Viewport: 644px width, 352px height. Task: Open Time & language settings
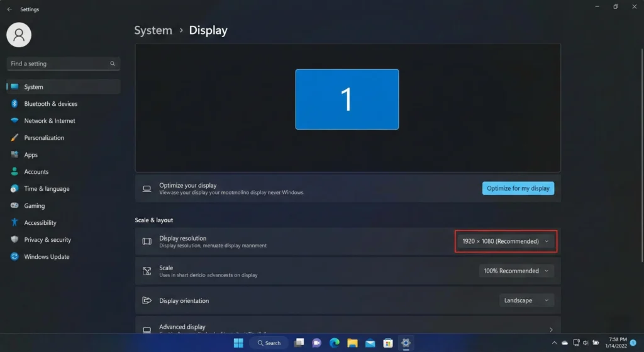coord(47,189)
